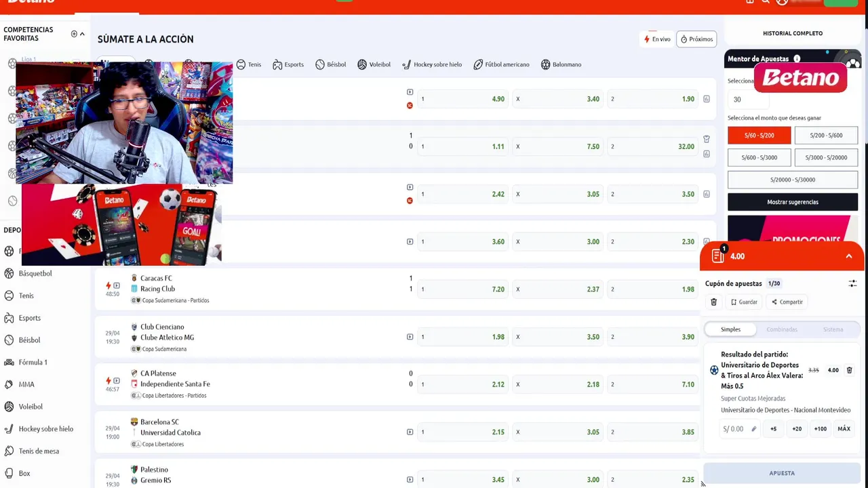Select odds 3.45 for Palestino win
This screenshot has width=868, height=488.
[x=462, y=479]
